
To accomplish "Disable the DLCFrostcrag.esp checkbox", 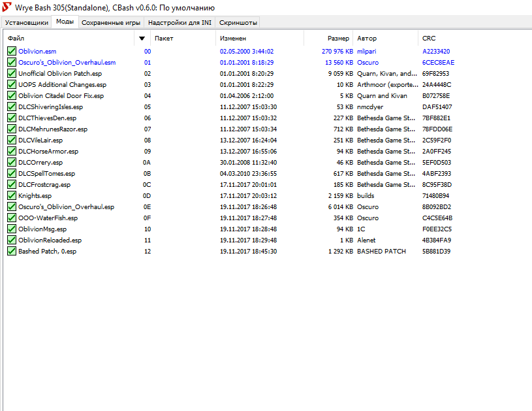I will pyautogui.click(x=12, y=184).
